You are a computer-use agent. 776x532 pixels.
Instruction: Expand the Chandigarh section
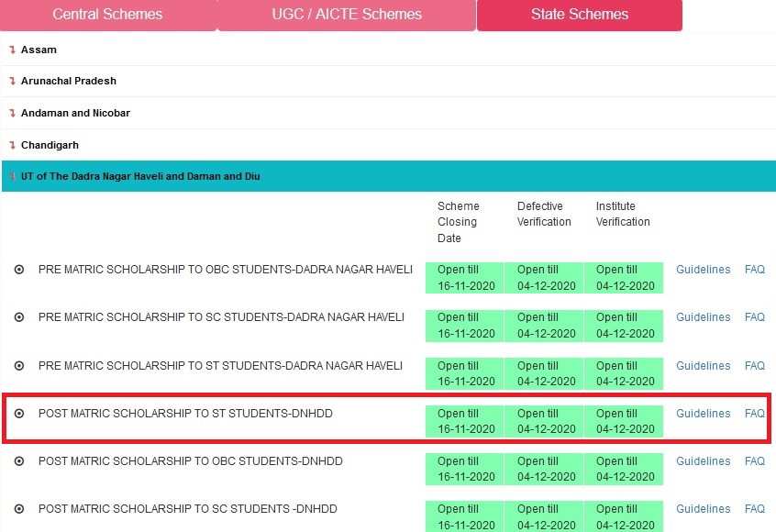[x=50, y=146]
